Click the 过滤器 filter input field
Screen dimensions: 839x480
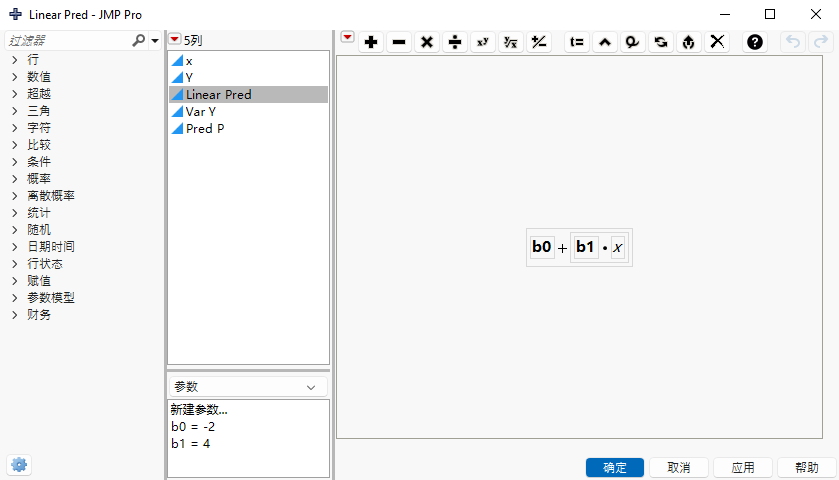68,41
